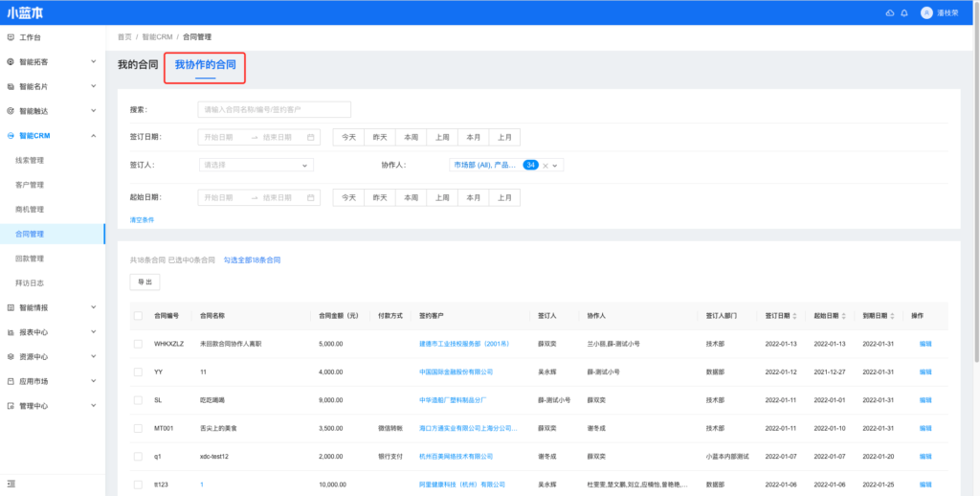Image resolution: width=980 pixels, height=496 pixels.
Task: Click the user avatar icon for 潘枝荣
Action: tap(925, 12)
